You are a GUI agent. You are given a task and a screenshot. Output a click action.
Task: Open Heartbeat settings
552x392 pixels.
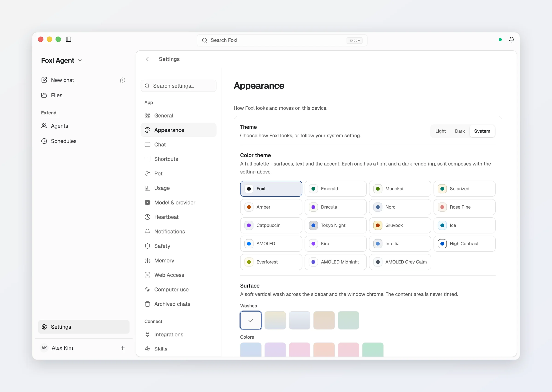click(178, 217)
